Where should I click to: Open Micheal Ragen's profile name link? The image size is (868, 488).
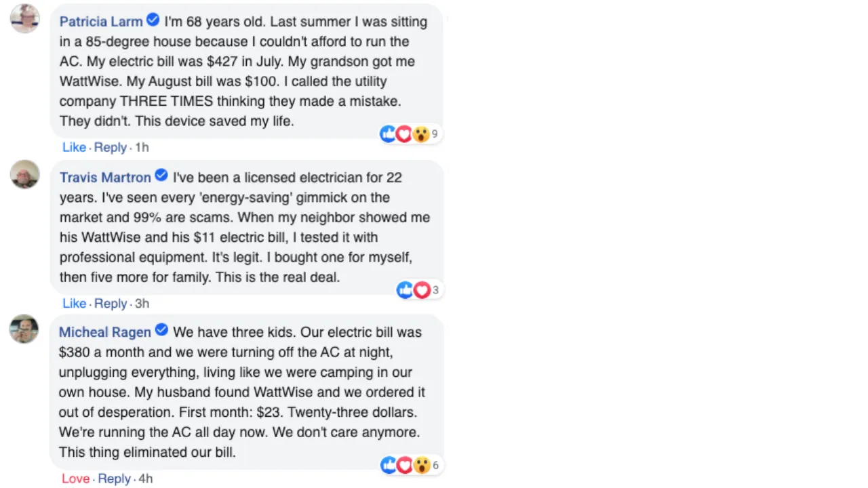[x=104, y=332]
